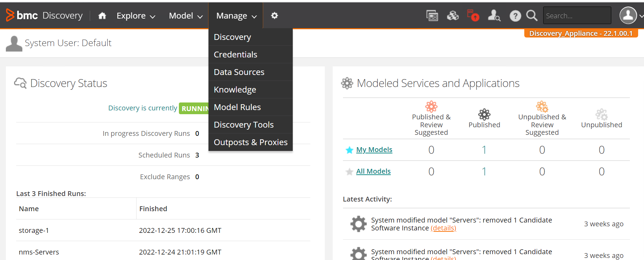Select Credentials from the Manage menu
Image resolution: width=644 pixels, height=260 pixels.
click(236, 55)
